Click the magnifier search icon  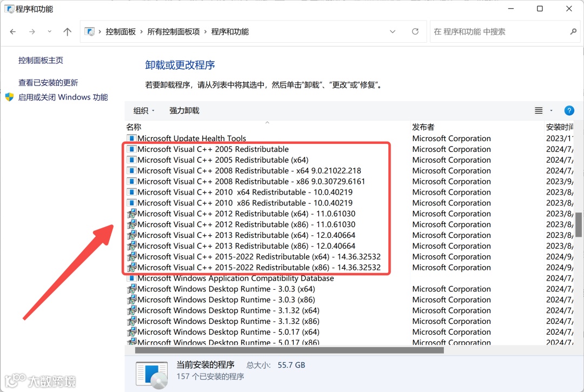coord(573,32)
